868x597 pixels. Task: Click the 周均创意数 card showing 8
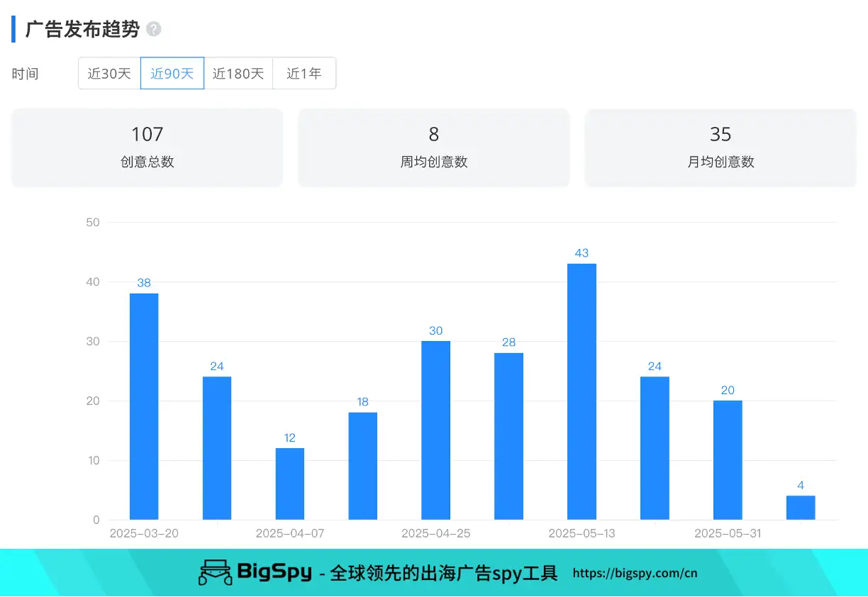(x=433, y=147)
